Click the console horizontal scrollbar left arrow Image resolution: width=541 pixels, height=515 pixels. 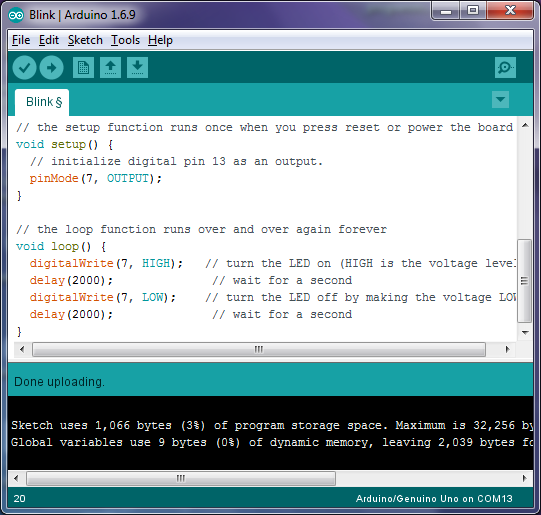pyautogui.click(x=16, y=478)
